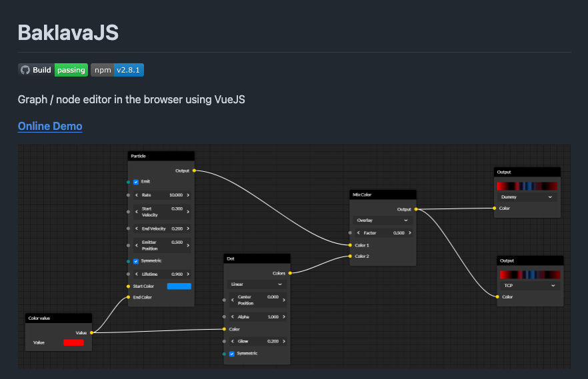Decrease Emitter Position with left arrow
The image size is (588, 379).
coord(137,245)
